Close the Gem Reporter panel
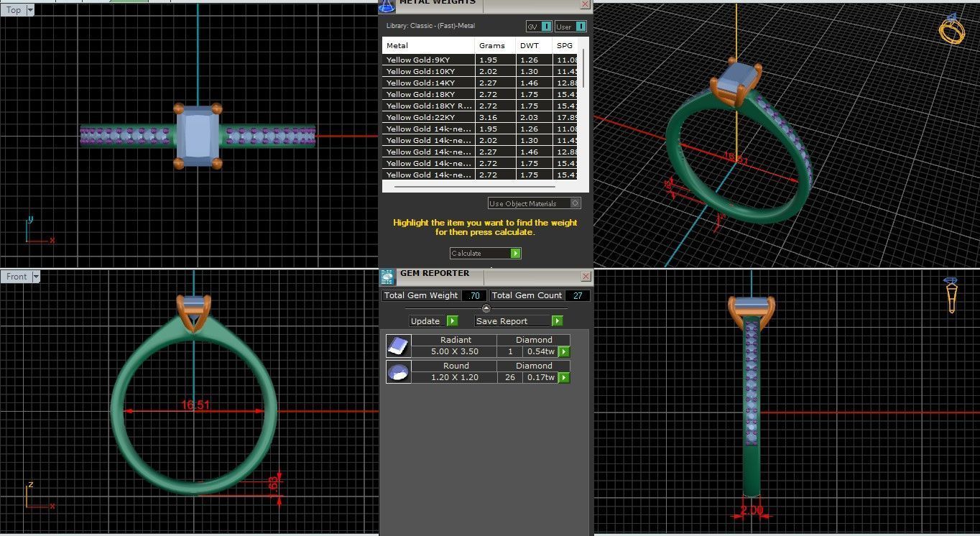980x536 pixels. point(586,277)
